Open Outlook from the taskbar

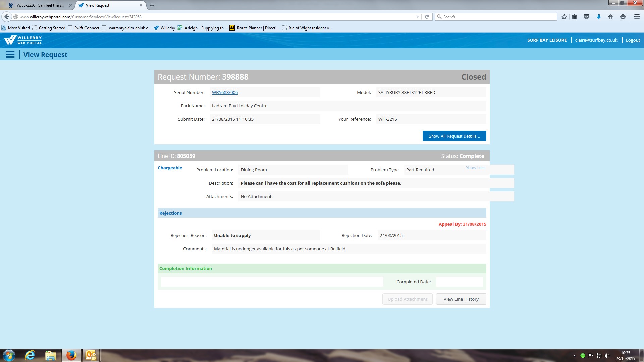pyautogui.click(x=91, y=355)
